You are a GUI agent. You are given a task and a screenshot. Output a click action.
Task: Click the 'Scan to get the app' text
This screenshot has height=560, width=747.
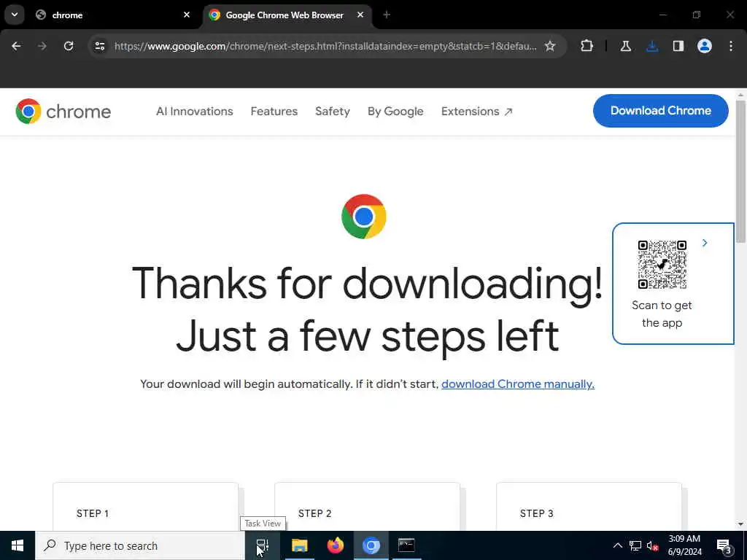(x=662, y=314)
